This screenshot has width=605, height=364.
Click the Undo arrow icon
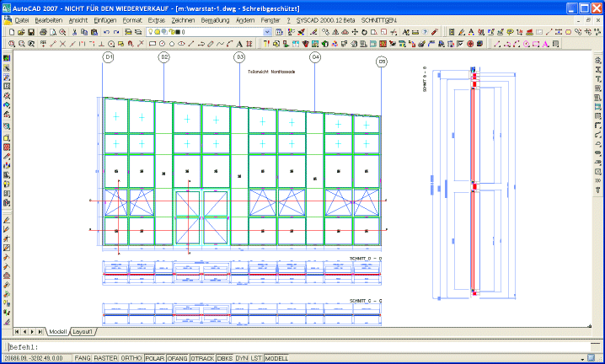106,32
